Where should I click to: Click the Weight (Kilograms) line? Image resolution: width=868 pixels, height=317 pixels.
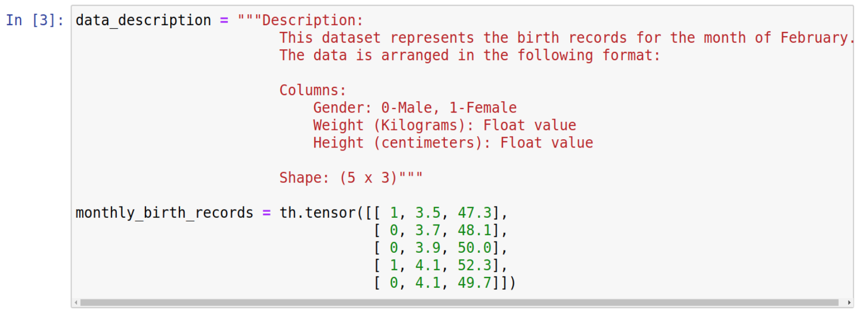pyautogui.click(x=445, y=125)
